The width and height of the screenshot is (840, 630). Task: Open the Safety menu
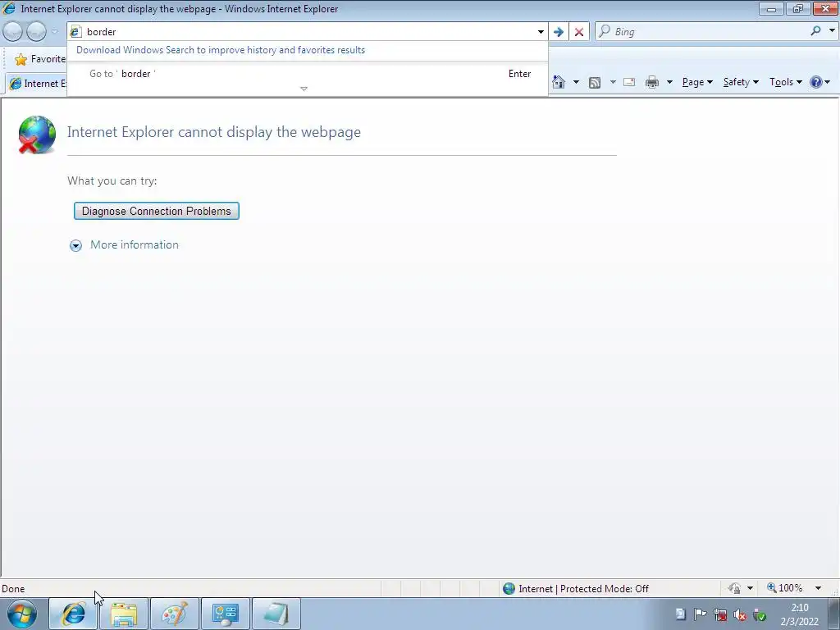click(741, 82)
